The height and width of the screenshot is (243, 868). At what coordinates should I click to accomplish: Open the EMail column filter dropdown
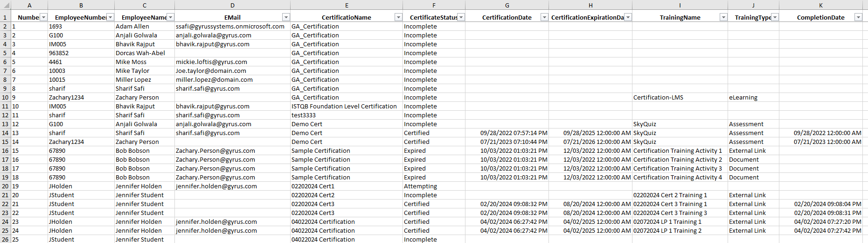286,17
